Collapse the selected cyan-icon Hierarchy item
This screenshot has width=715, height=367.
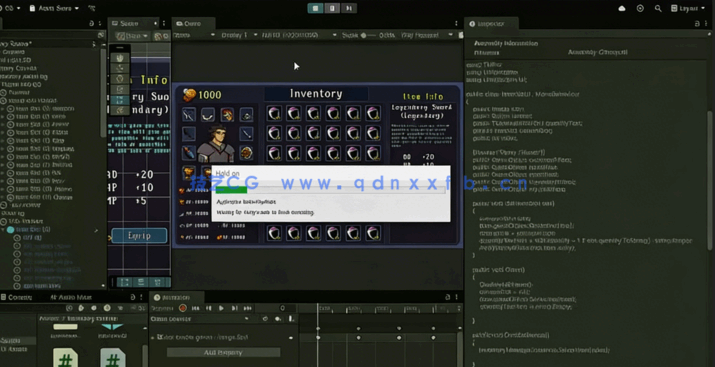coord(3,230)
